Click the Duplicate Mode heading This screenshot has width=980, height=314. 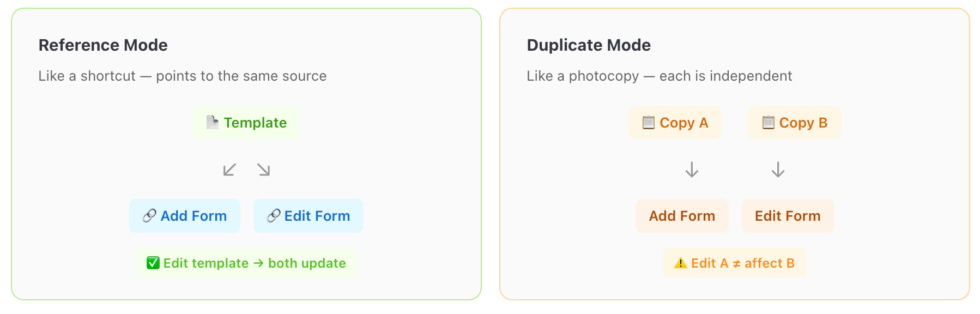click(589, 45)
